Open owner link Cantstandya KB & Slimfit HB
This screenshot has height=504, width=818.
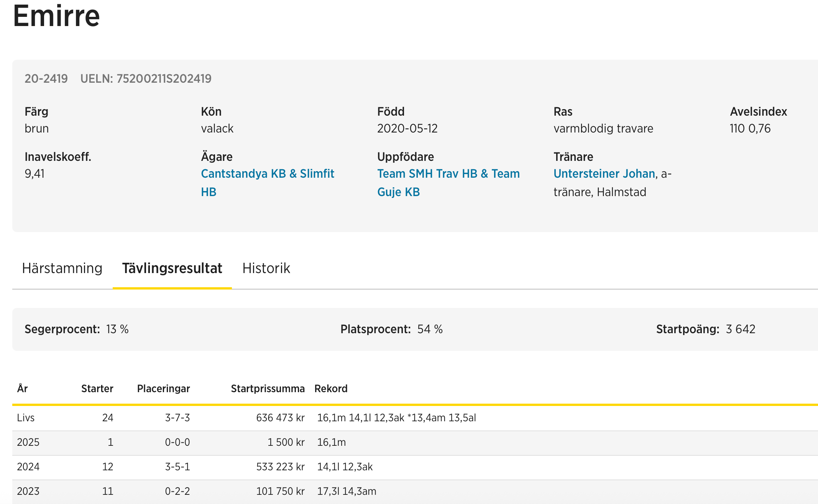pyautogui.click(x=267, y=174)
